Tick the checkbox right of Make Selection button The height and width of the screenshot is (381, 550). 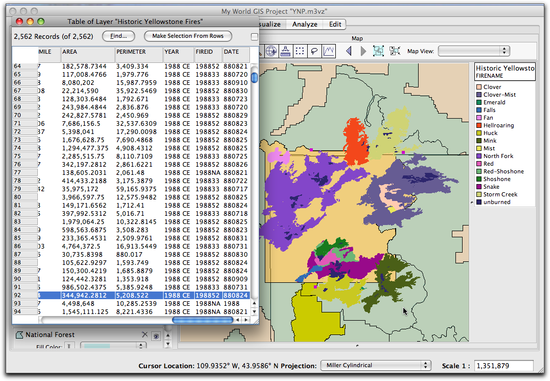point(254,36)
